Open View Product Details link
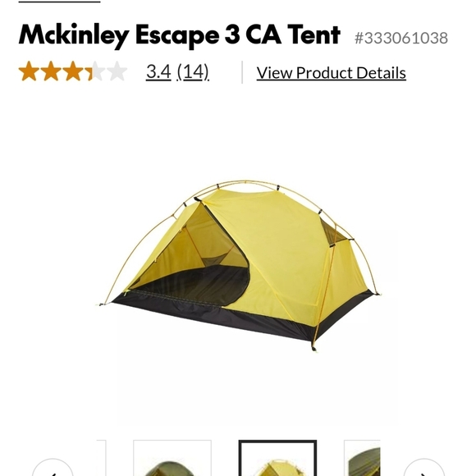 (332, 73)
